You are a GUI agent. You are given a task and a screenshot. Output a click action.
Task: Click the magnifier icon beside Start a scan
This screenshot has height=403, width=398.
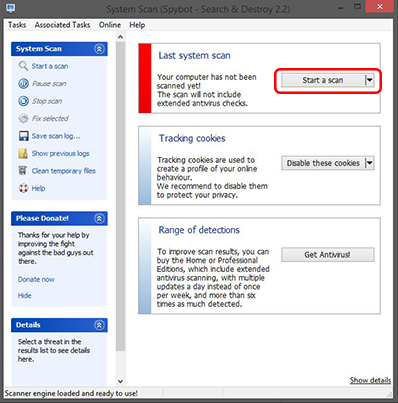[x=23, y=66]
